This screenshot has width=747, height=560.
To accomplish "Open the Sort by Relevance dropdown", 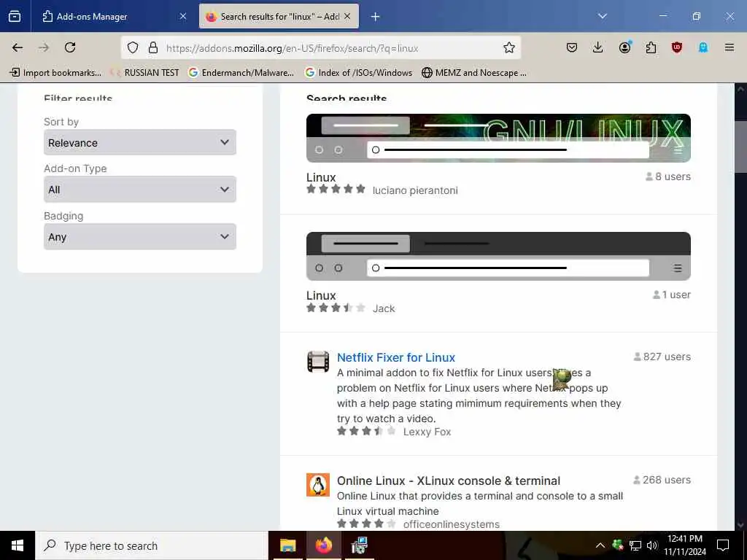I will [140, 142].
